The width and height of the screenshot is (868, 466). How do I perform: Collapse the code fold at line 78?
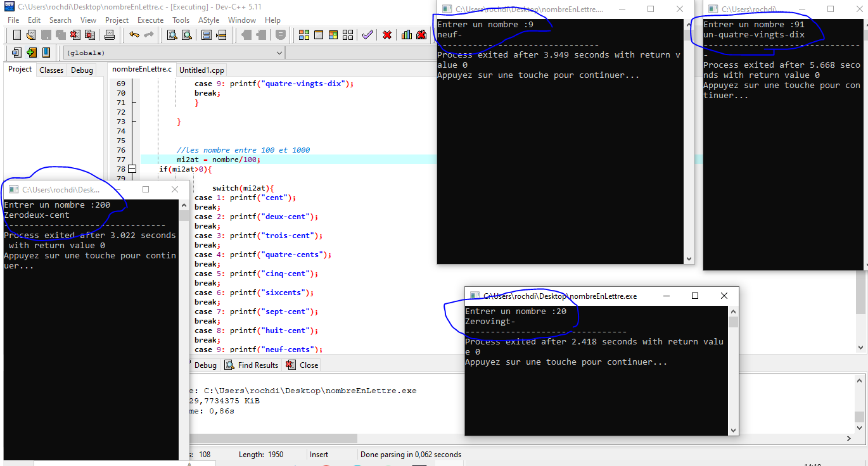pyautogui.click(x=132, y=169)
